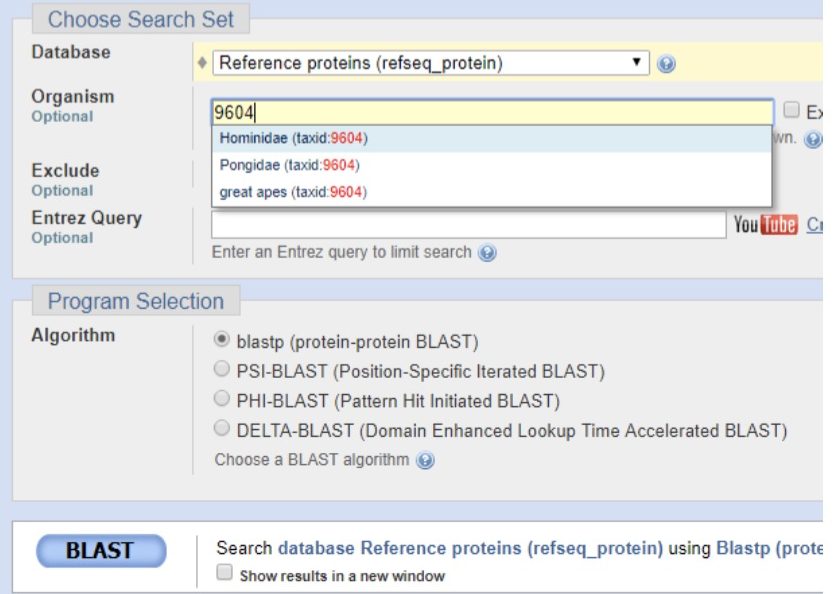Screen dimensions: 836x594
Task: Click the Entrez query help icon
Action: point(487,253)
